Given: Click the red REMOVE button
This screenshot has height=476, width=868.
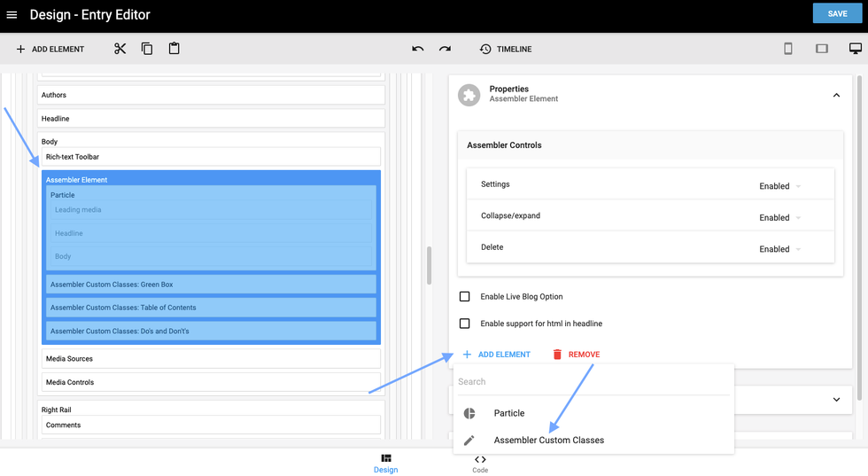Looking at the screenshot, I should [576, 355].
